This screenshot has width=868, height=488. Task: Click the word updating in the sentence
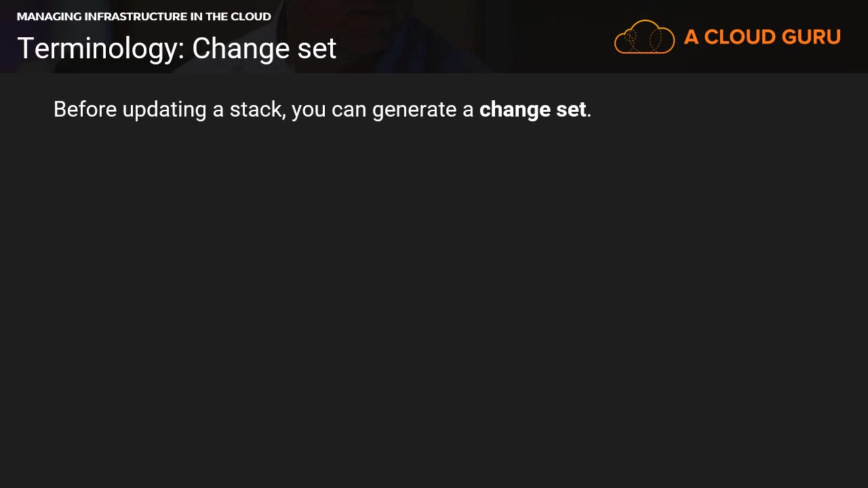pos(164,110)
